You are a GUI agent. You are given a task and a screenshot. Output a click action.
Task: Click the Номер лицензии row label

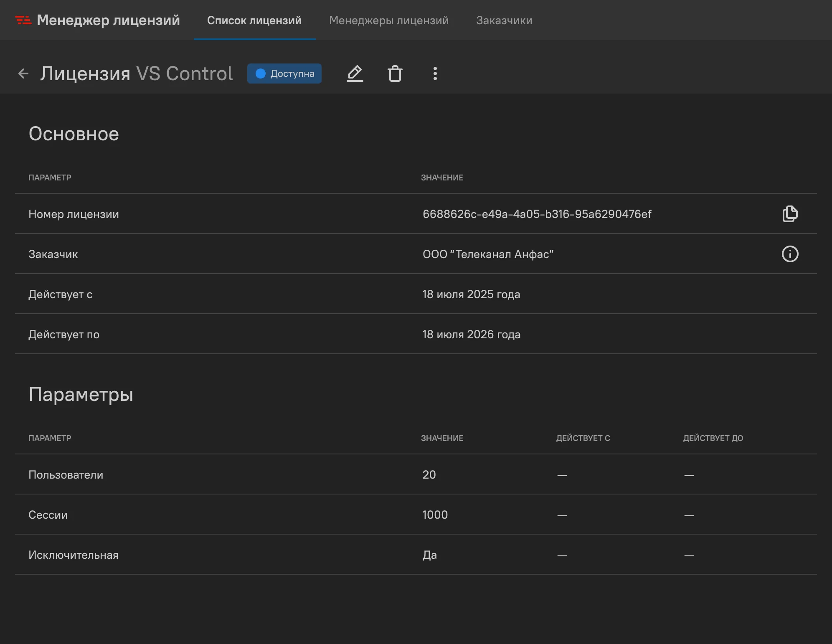point(74,214)
